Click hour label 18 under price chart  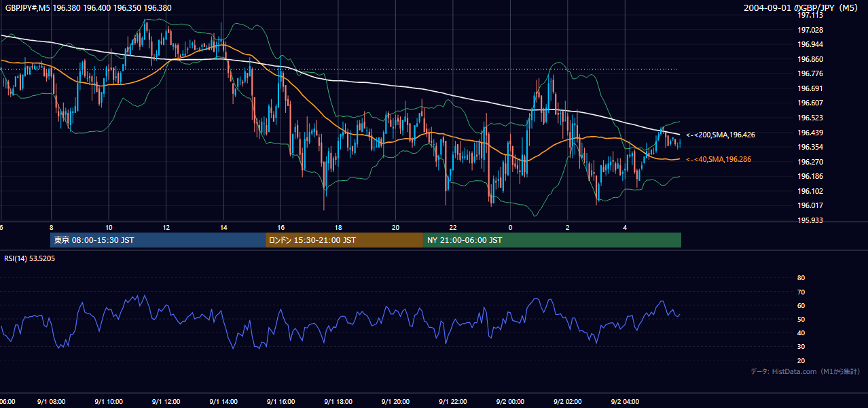point(338,227)
